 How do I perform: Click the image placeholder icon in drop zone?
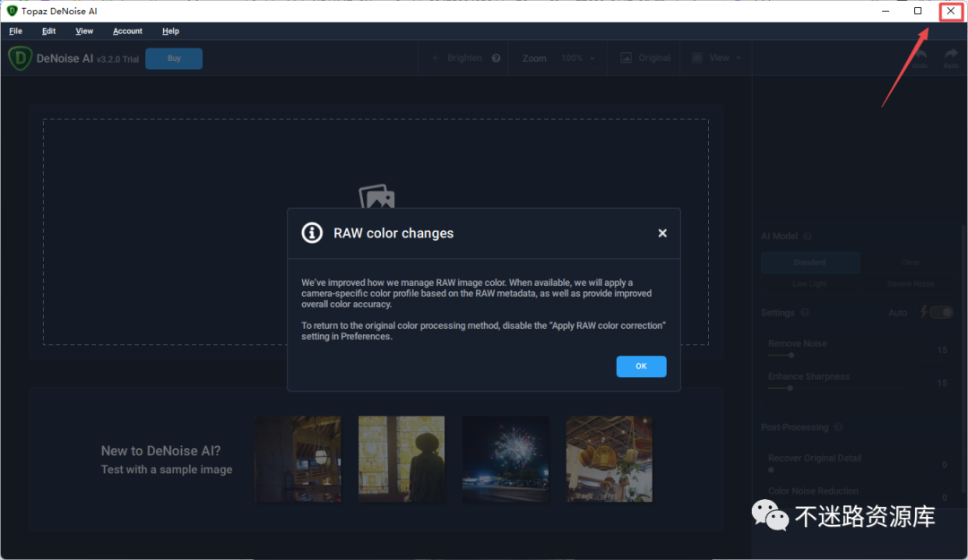376,196
